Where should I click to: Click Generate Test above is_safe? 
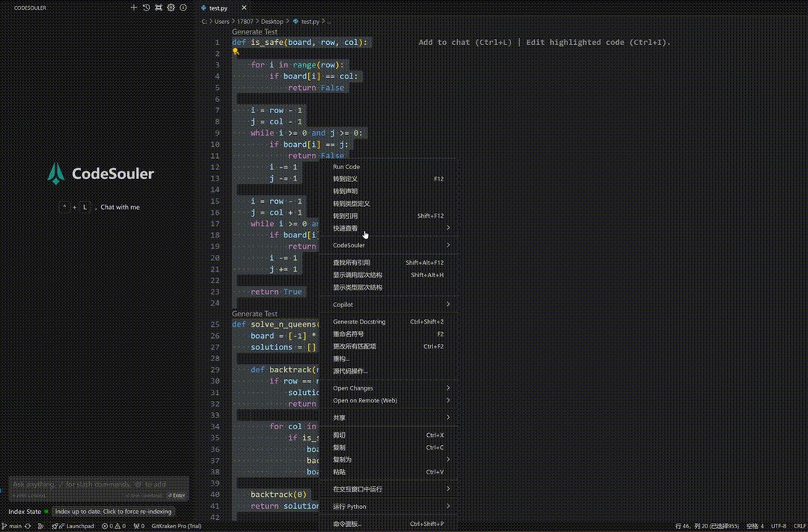(255, 32)
